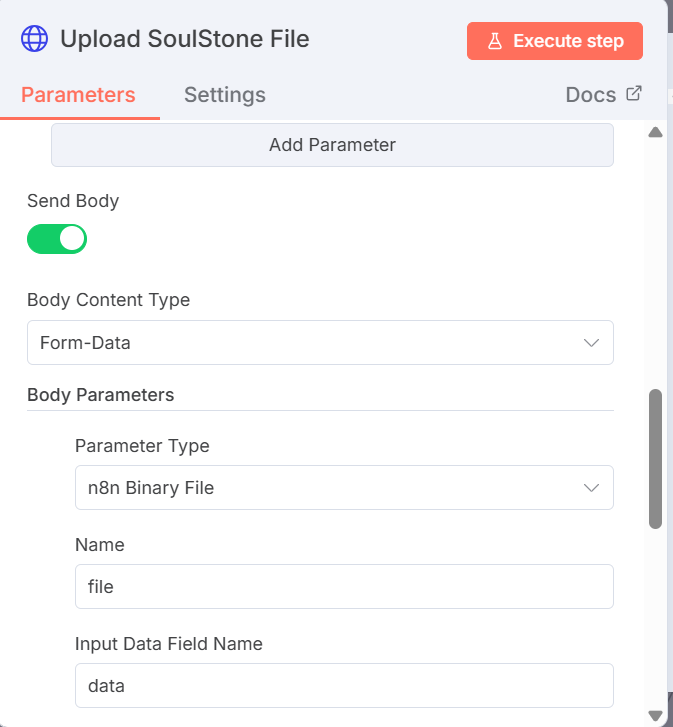This screenshot has height=727, width=673.
Task: Switch to the Settings tab
Action: [x=225, y=95]
